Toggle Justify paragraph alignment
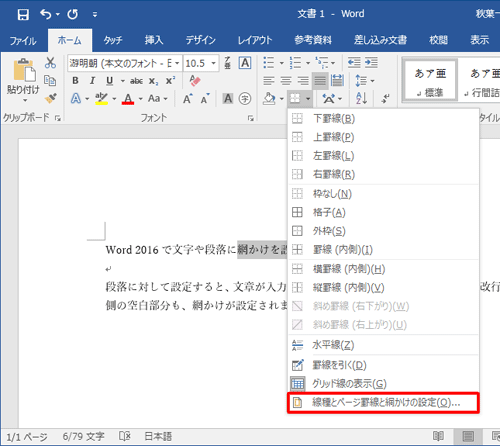 [x=320, y=81]
